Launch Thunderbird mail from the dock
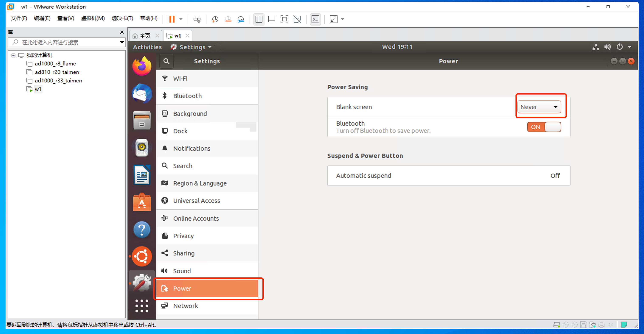644x334 pixels. [x=142, y=93]
